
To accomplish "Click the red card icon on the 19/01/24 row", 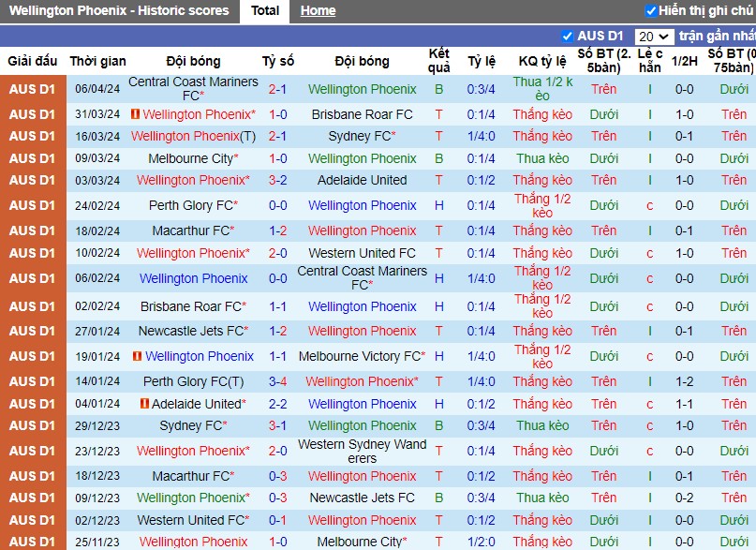I will pos(138,356).
